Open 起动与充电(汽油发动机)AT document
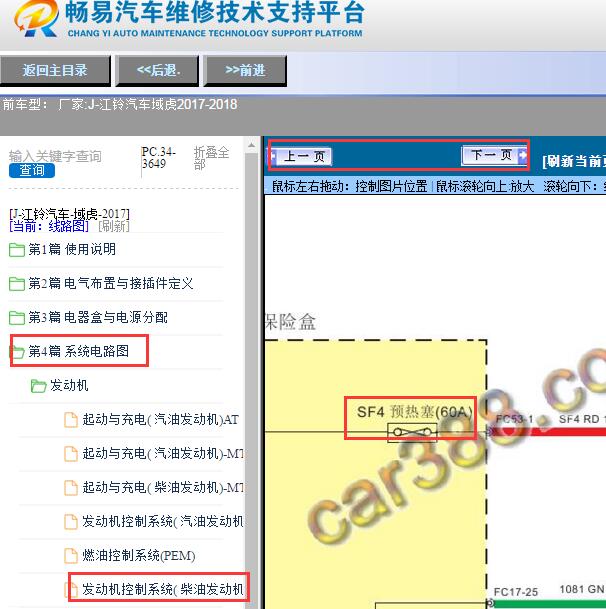This screenshot has height=609, width=606. [160, 419]
